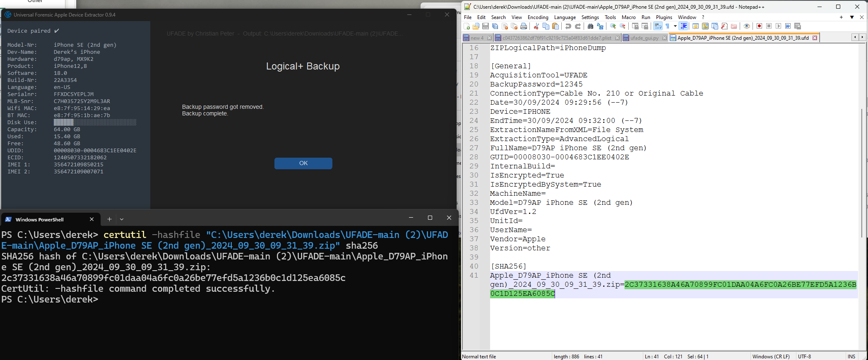Open the Encoding menu

coord(538,17)
